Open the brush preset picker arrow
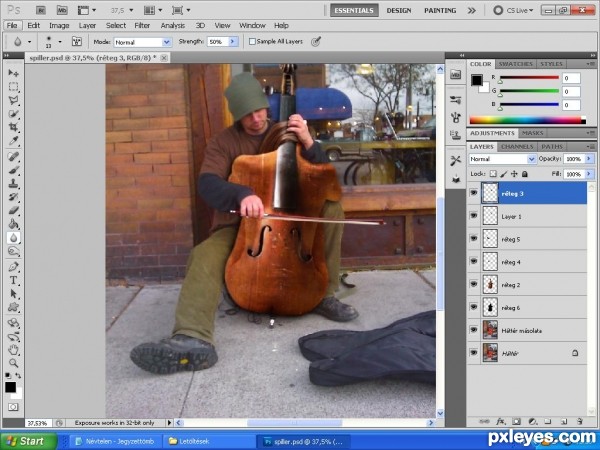Viewport: 600px width, 450px height. pyautogui.click(x=60, y=41)
